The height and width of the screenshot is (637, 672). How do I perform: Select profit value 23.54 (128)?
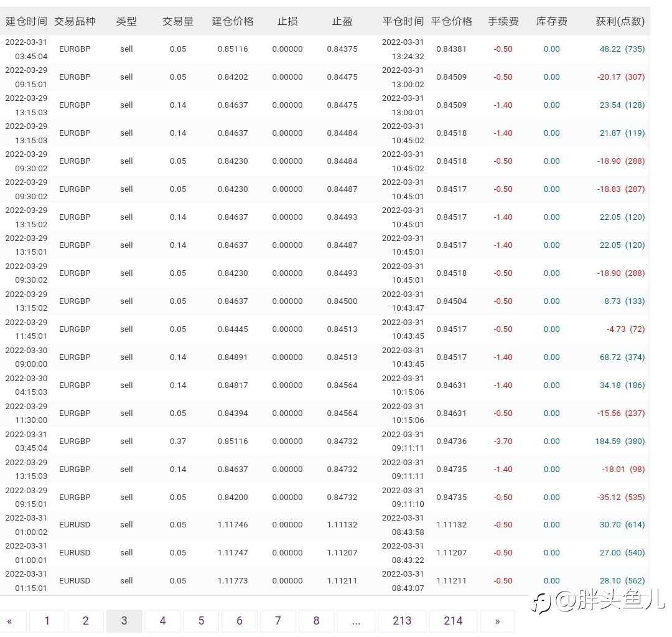point(622,105)
